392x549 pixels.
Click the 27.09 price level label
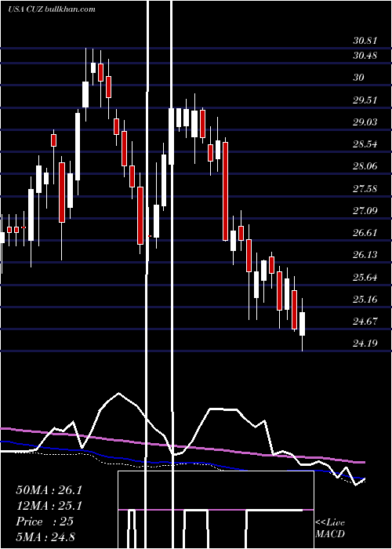click(x=365, y=210)
